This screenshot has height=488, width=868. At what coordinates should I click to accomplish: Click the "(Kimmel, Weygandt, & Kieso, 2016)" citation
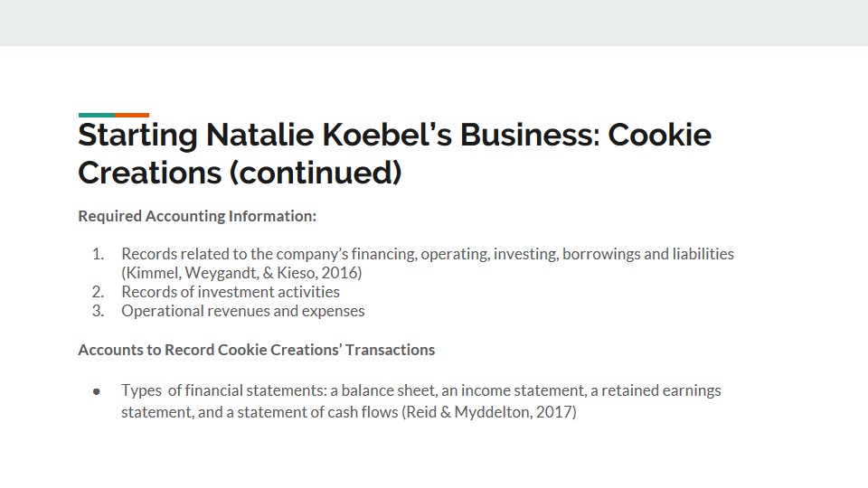pos(241,273)
